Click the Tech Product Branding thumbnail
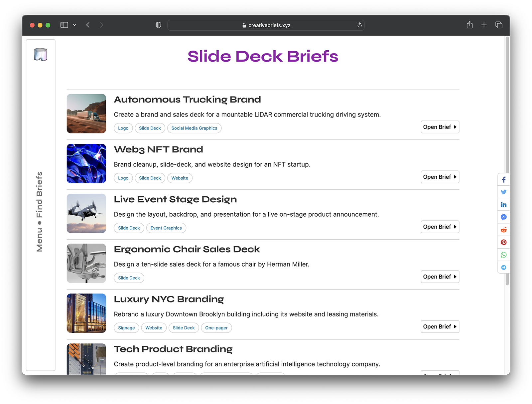 (86, 359)
